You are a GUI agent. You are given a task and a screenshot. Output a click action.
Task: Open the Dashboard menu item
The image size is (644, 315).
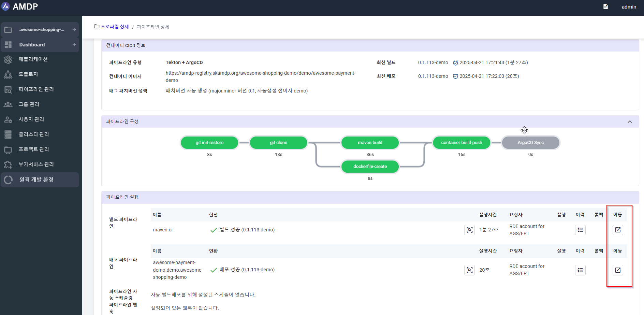40,45
